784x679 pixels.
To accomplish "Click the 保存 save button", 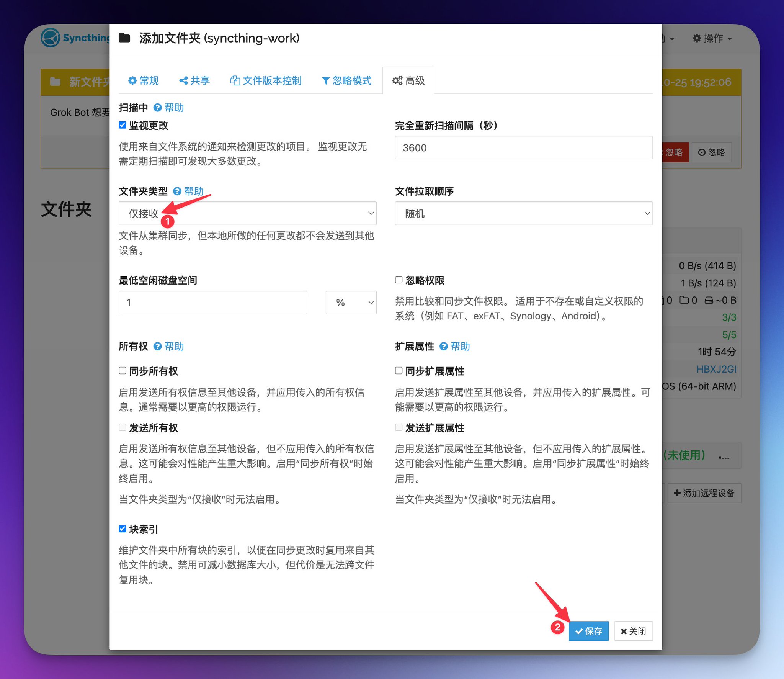I will [588, 631].
